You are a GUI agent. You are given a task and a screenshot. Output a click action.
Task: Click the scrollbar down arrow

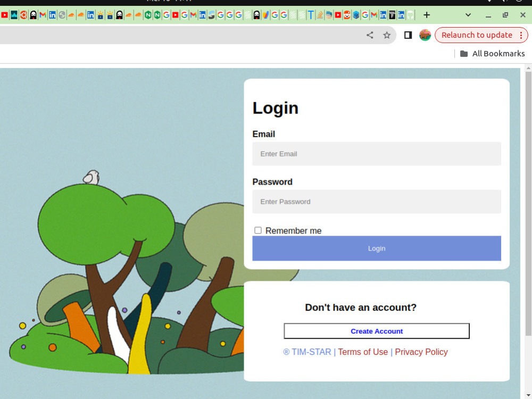pos(528,396)
